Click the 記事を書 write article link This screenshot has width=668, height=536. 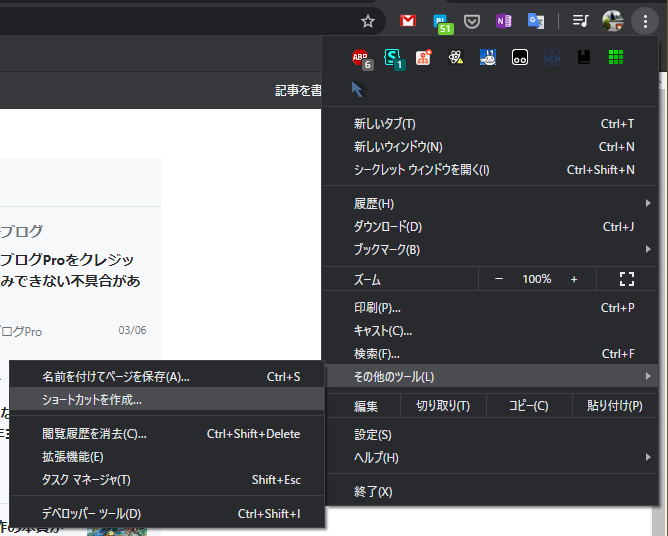(x=298, y=90)
